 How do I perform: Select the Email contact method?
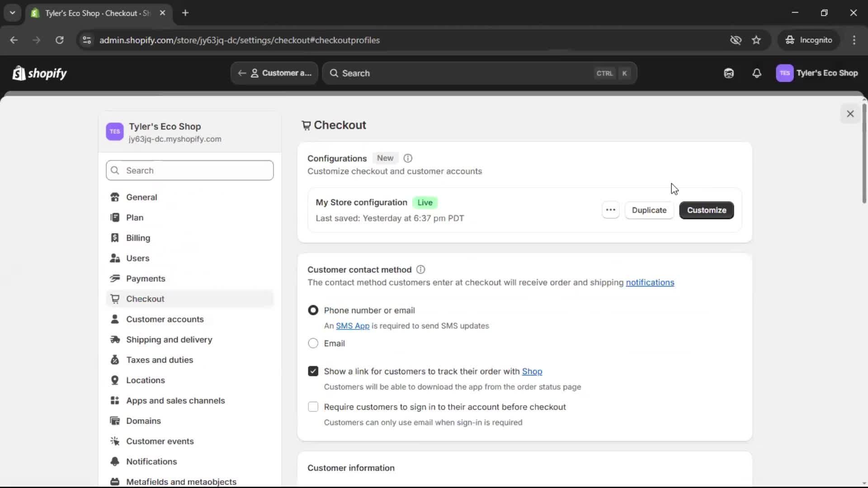pyautogui.click(x=313, y=343)
